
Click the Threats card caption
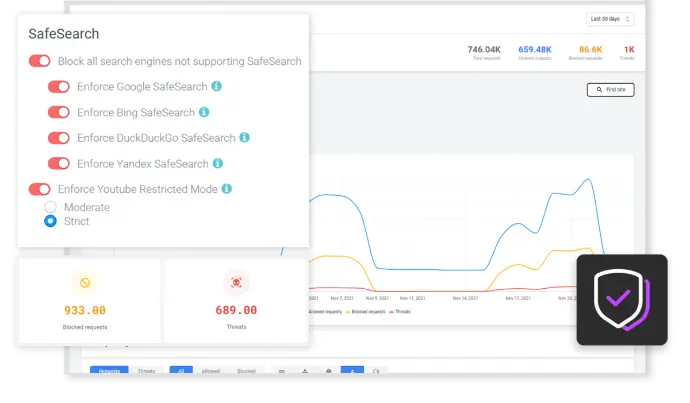(236, 326)
